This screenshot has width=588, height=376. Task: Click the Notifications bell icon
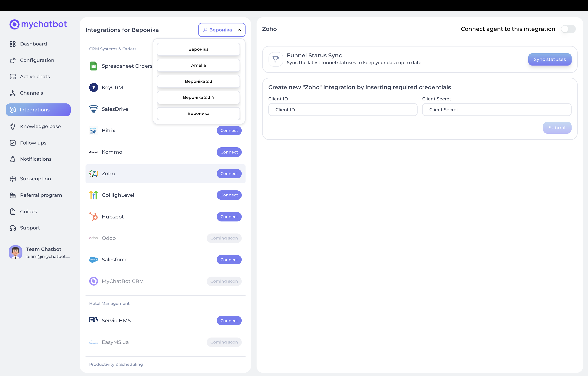coord(13,159)
